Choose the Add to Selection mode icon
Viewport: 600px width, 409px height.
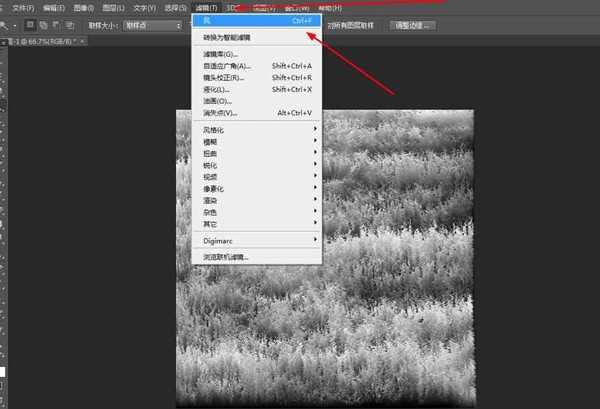[43, 24]
